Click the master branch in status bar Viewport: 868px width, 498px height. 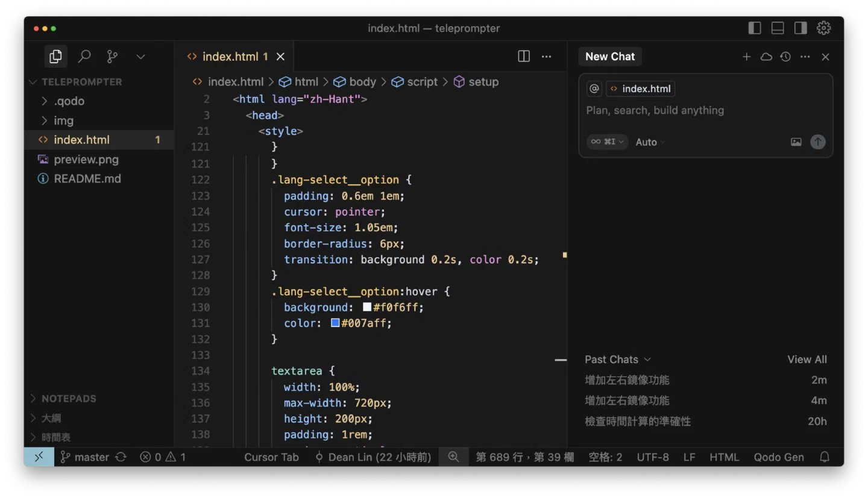click(85, 457)
